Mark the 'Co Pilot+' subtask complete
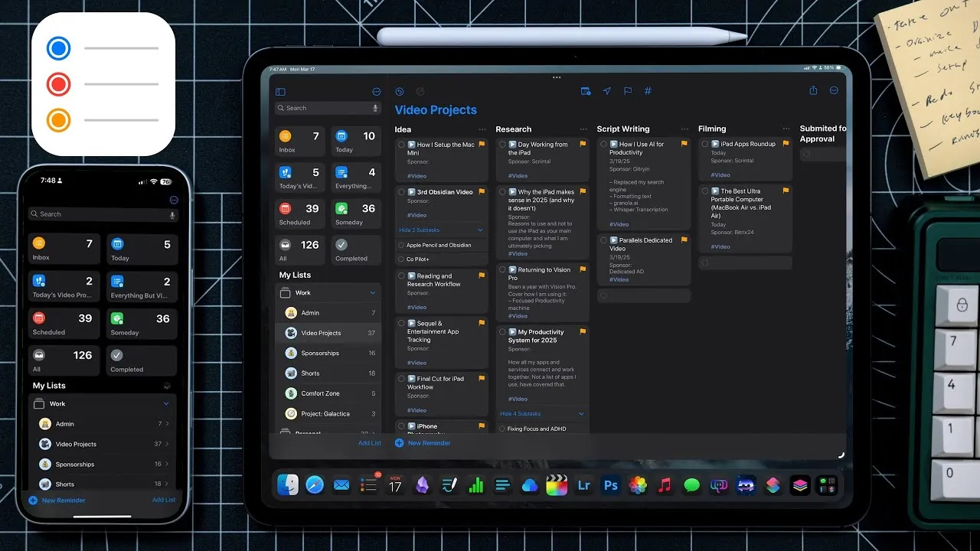 (401, 259)
